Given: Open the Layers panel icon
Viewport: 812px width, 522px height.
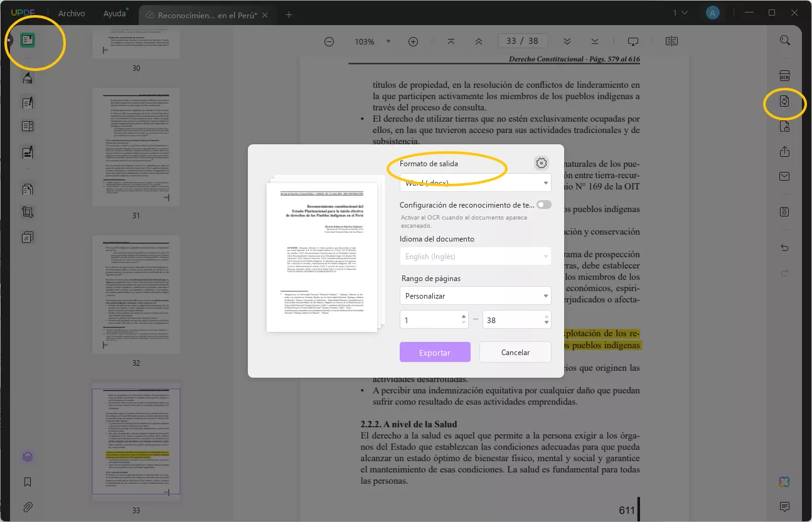Looking at the screenshot, I should tap(28, 457).
